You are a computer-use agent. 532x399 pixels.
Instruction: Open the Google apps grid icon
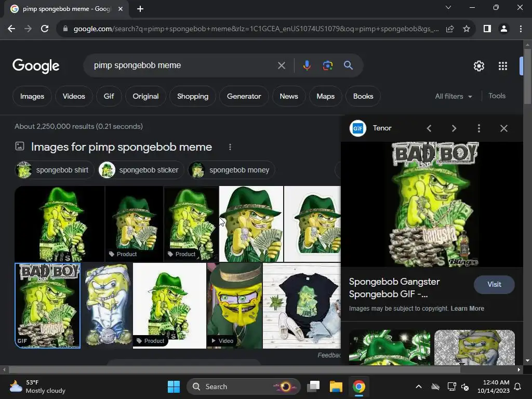pyautogui.click(x=503, y=66)
